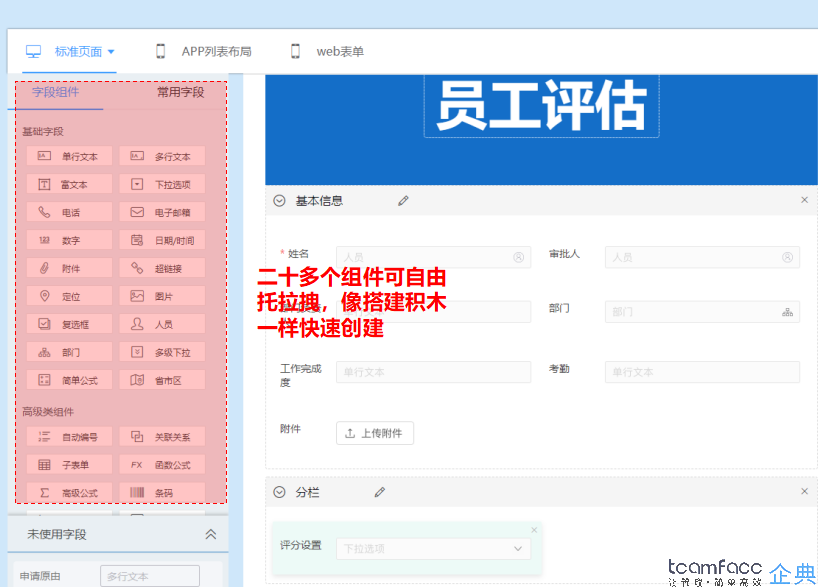The image size is (818, 587).
Task: Select the 超链接 hyperlink component
Action: coord(162,268)
